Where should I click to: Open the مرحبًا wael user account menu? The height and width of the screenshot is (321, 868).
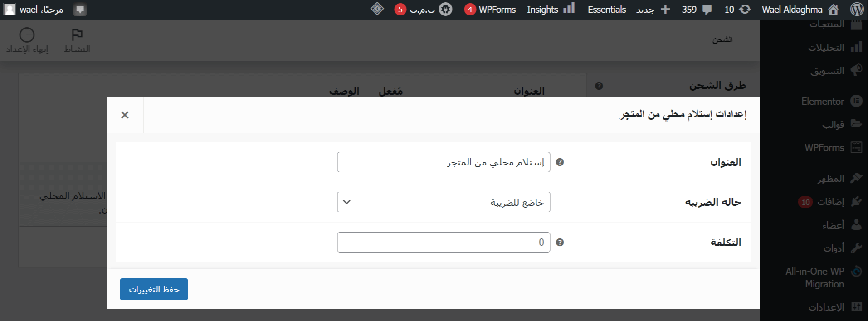click(34, 10)
